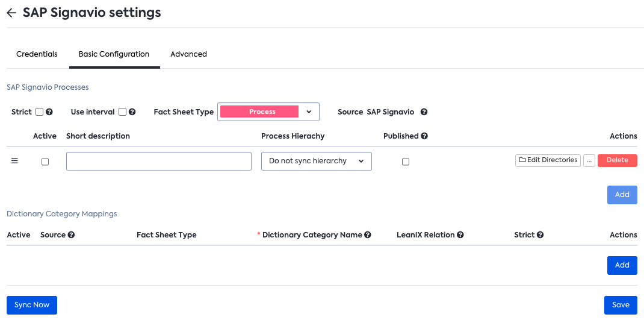Click the SAP Signavio settings title
This screenshot has width=644, height=323.
pos(91,12)
